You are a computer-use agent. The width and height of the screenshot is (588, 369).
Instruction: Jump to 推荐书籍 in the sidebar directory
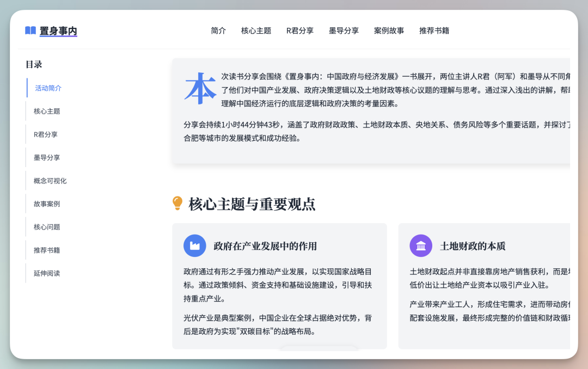point(47,250)
